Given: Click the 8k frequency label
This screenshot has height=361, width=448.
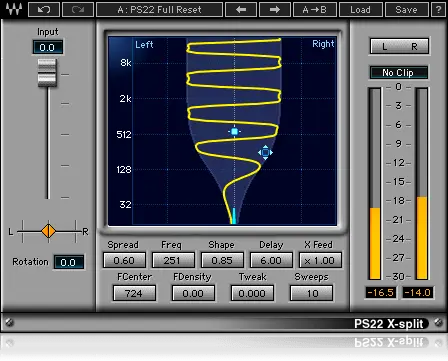Looking at the screenshot, I should (x=126, y=63).
